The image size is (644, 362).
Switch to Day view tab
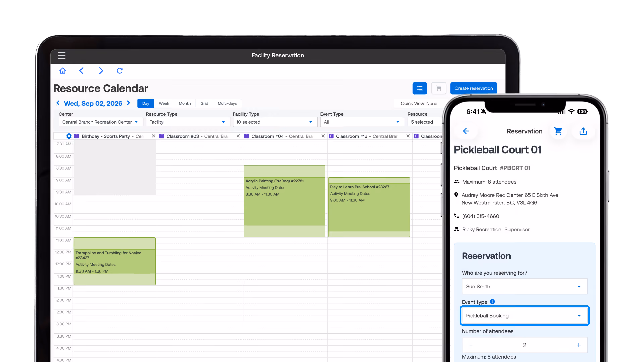coord(146,103)
